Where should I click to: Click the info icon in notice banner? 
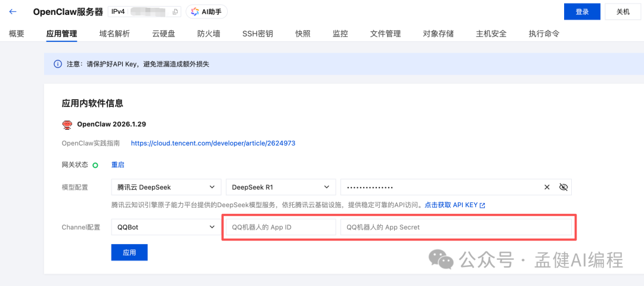click(x=58, y=64)
